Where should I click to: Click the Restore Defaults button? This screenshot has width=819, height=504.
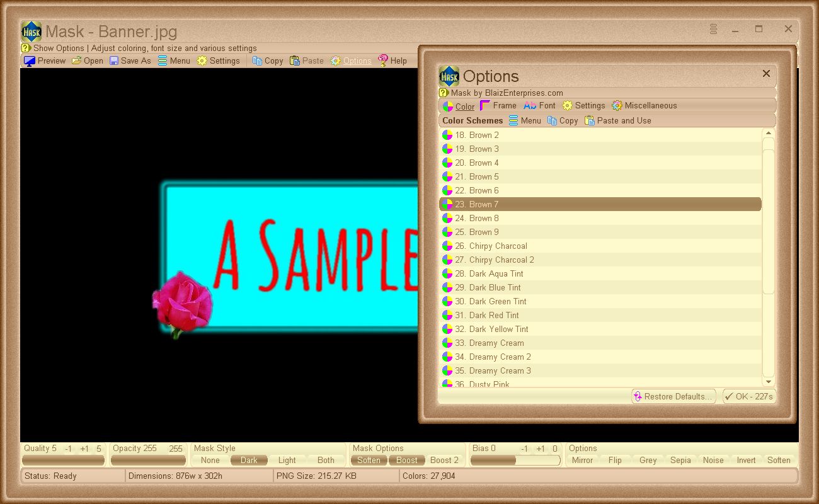[x=673, y=396]
